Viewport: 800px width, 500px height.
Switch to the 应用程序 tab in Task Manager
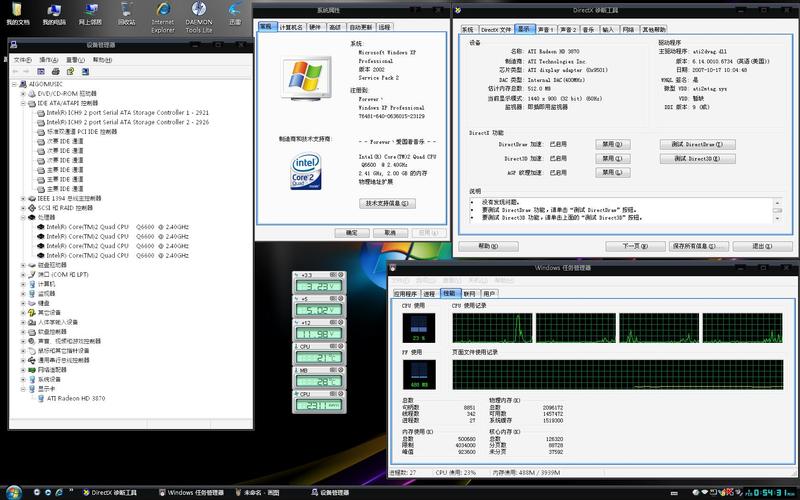(405, 294)
